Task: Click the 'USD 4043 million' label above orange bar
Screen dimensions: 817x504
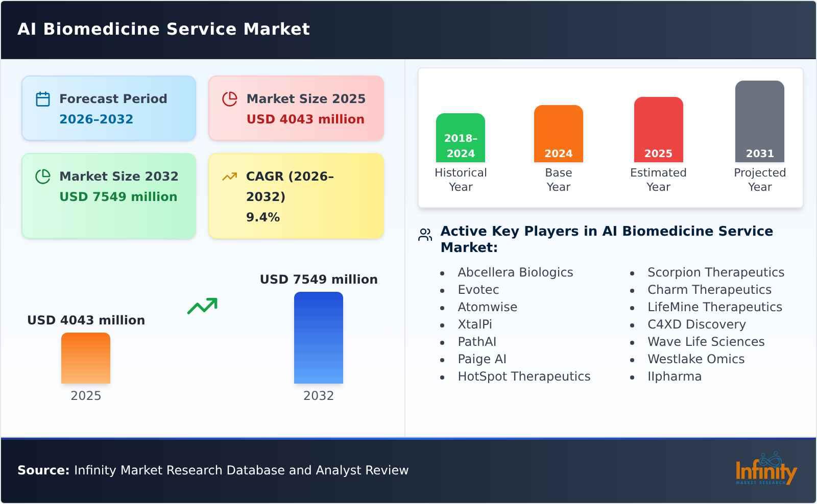Action: (x=86, y=320)
